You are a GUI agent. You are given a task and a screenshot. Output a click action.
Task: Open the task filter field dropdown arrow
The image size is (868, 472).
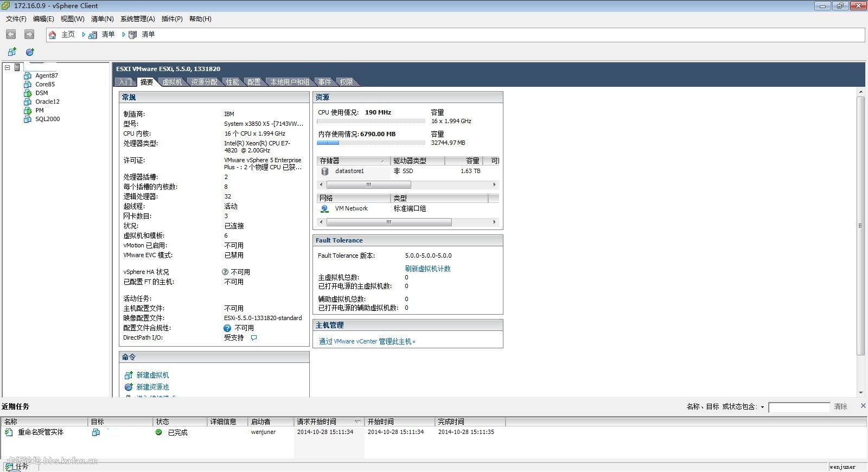coord(762,407)
